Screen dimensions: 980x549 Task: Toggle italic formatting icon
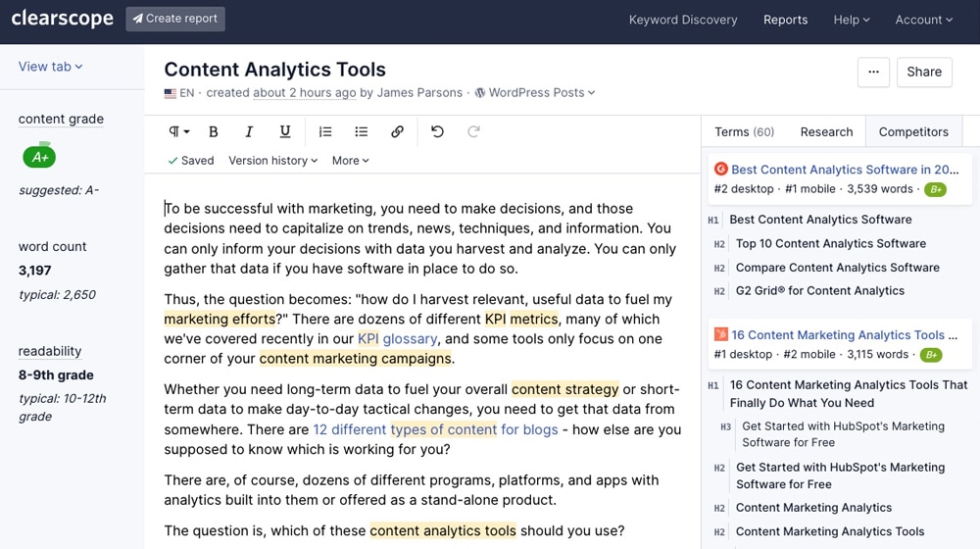click(249, 131)
